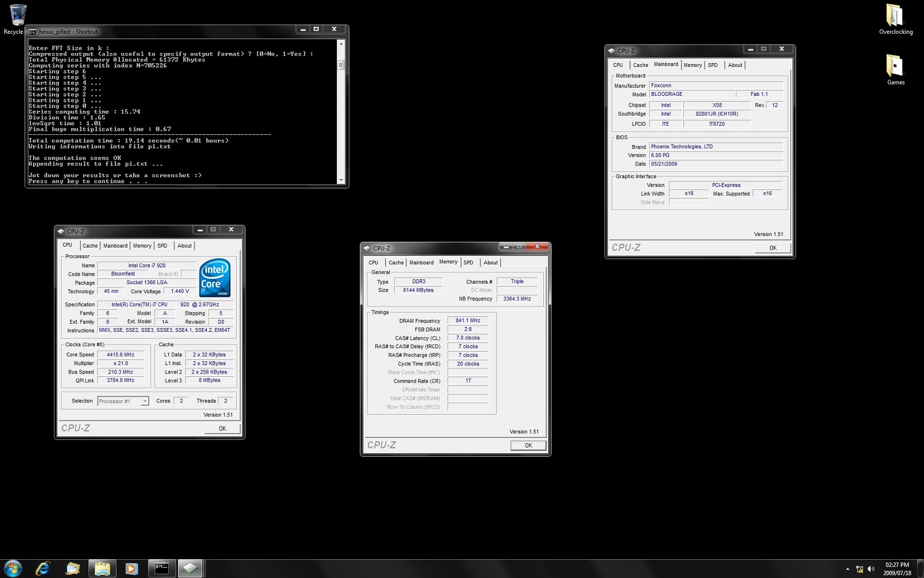
Task: Click title icon of CPU-Z processor window
Action: (x=61, y=231)
